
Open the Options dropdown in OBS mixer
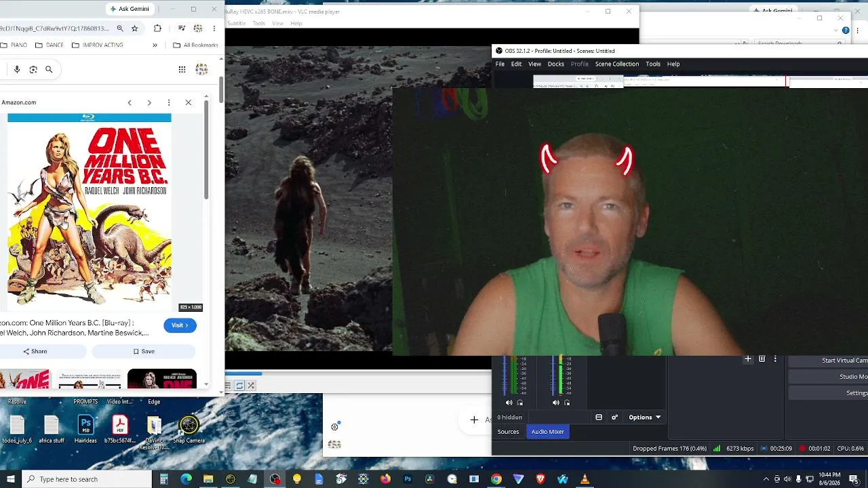(x=644, y=418)
